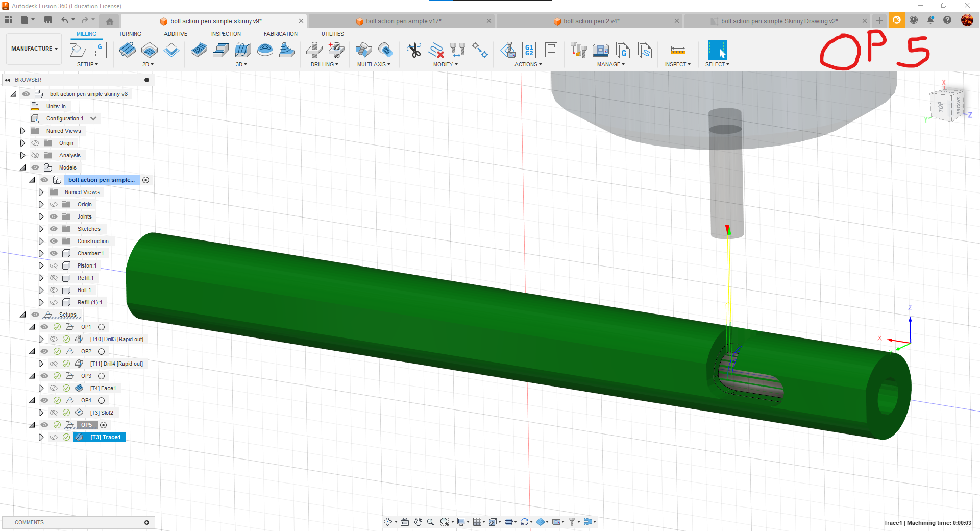Viewport: 980px width, 531px height.
Task: Click the Swarf multi-axis icon
Action: pyautogui.click(x=363, y=50)
